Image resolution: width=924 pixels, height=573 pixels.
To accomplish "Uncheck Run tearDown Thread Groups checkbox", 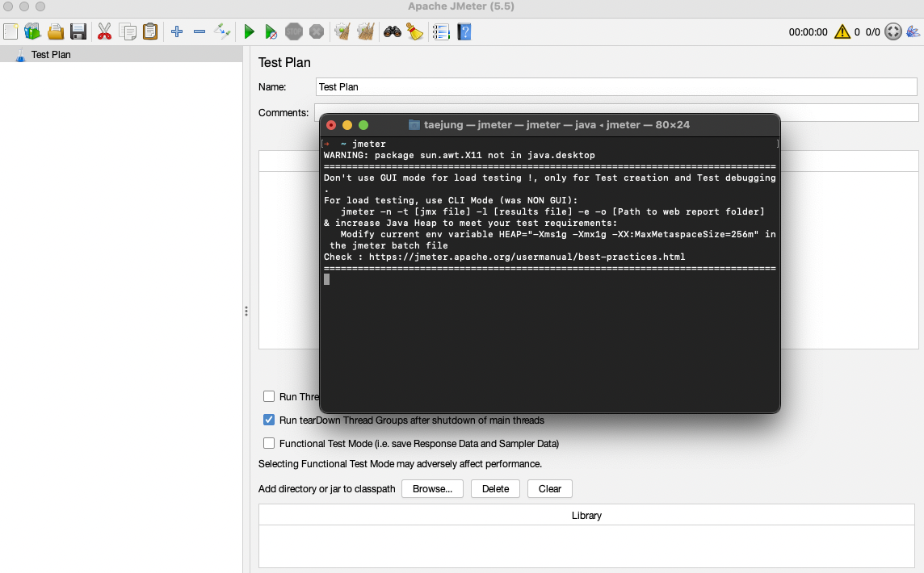I will click(269, 420).
